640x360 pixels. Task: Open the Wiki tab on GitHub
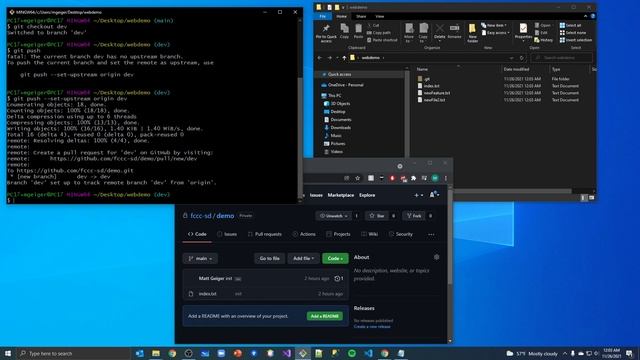[369, 234]
